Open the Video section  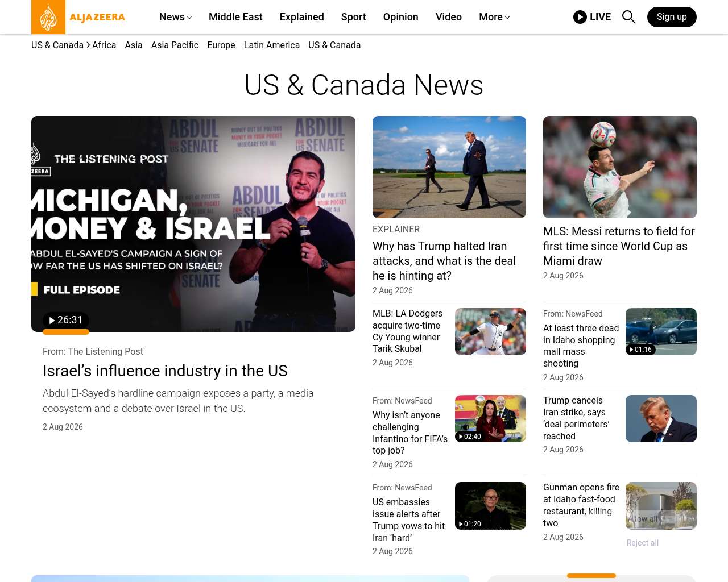[449, 17]
